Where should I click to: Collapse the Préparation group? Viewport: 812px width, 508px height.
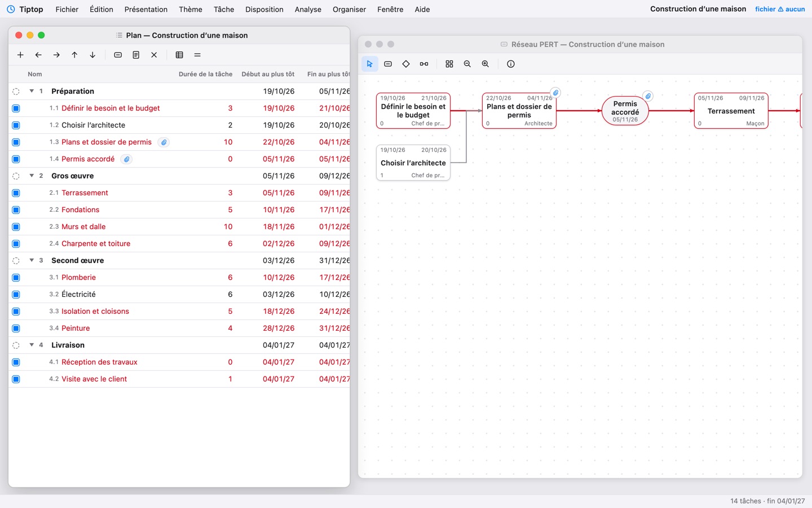32,91
